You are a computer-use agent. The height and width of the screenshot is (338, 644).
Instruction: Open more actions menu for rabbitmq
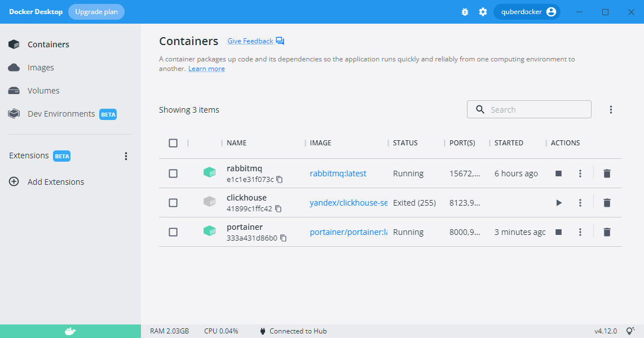[x=580, y=174]
